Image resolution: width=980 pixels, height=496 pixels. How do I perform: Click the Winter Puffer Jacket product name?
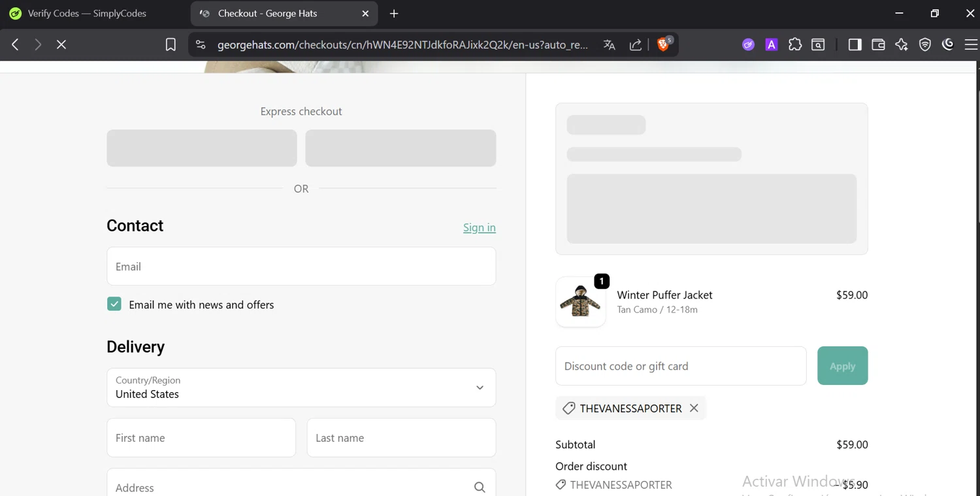click(x=664, y=295)
